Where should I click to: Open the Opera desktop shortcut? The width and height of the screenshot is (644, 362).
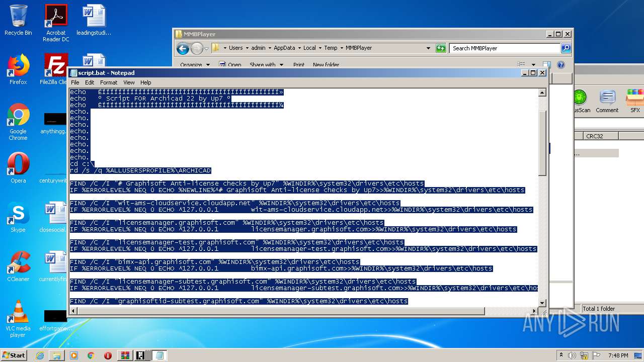point(18,168)
